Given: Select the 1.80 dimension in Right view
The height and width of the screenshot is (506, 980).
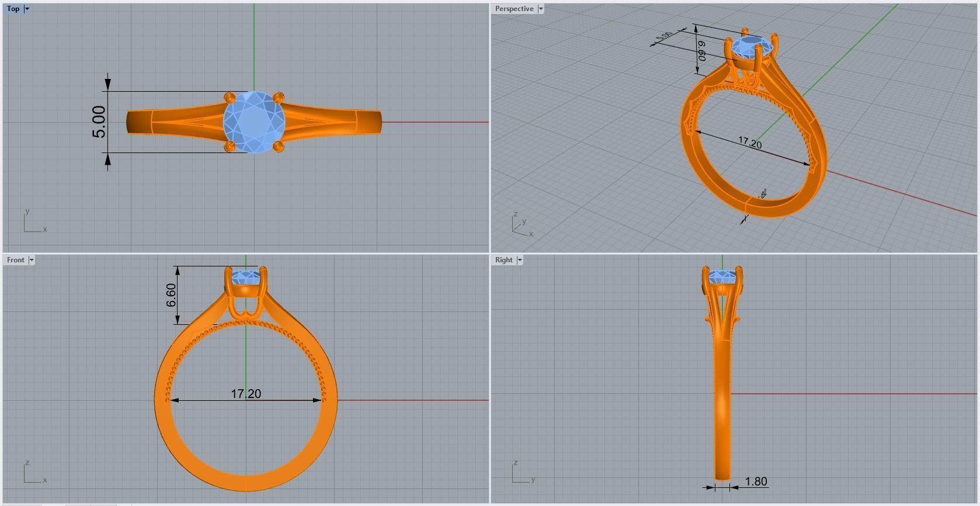Looking at the screenshot, I should (x=756, y=481).
